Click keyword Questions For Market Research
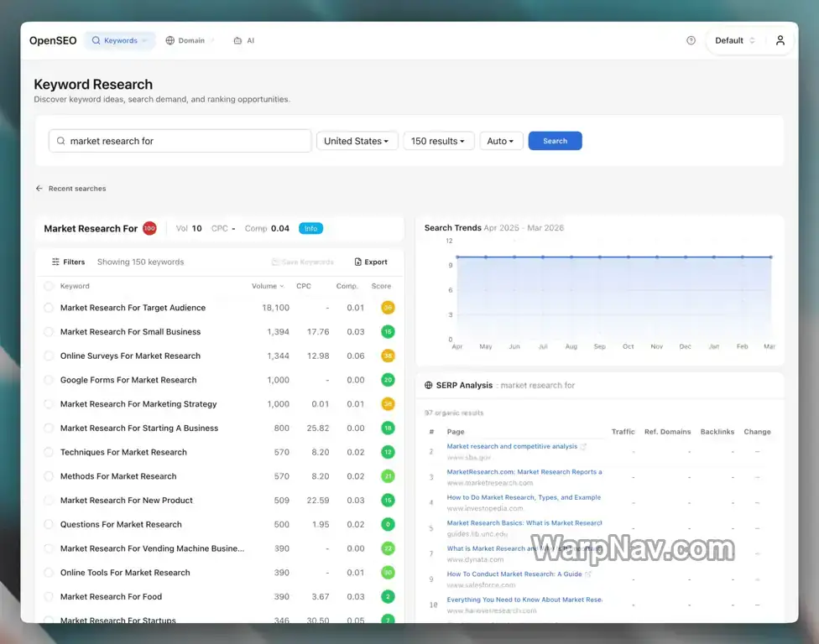 coord(121,524)
